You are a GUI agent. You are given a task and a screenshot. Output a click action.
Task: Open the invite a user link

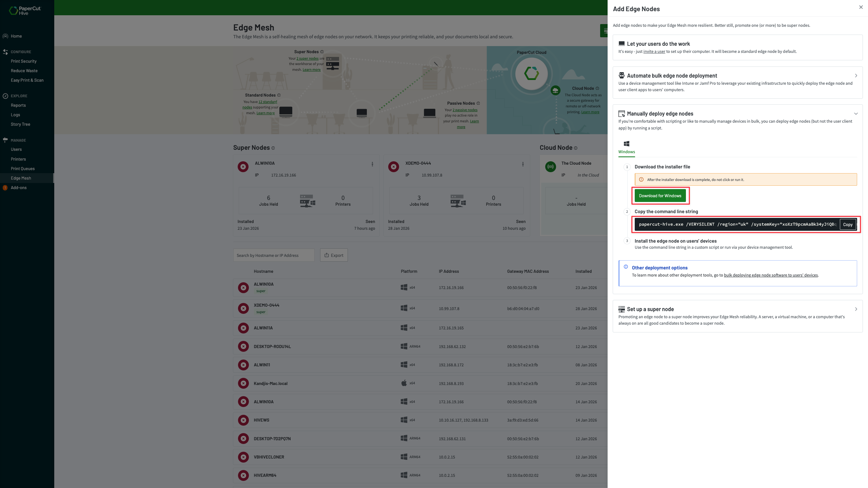coord(654,52)
